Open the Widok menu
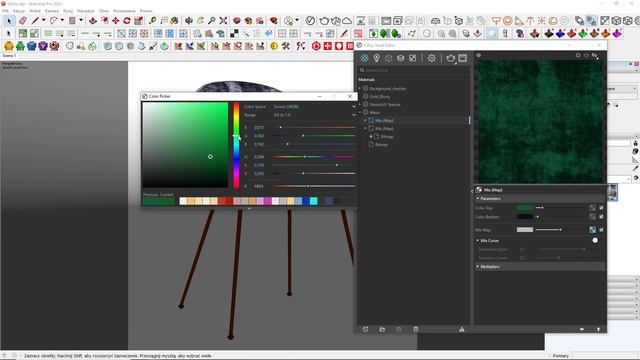Viewport: 640px width, 360px height. point(35,11)
